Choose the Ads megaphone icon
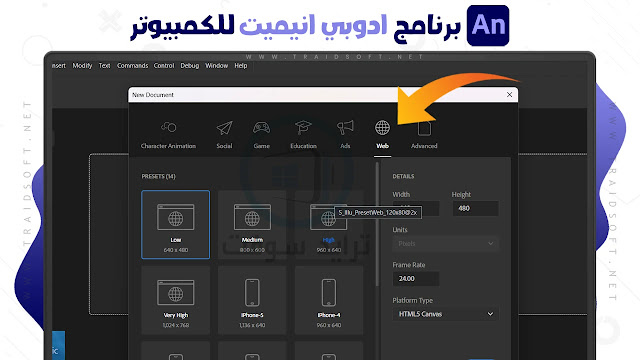 click(x=345, y=128)
